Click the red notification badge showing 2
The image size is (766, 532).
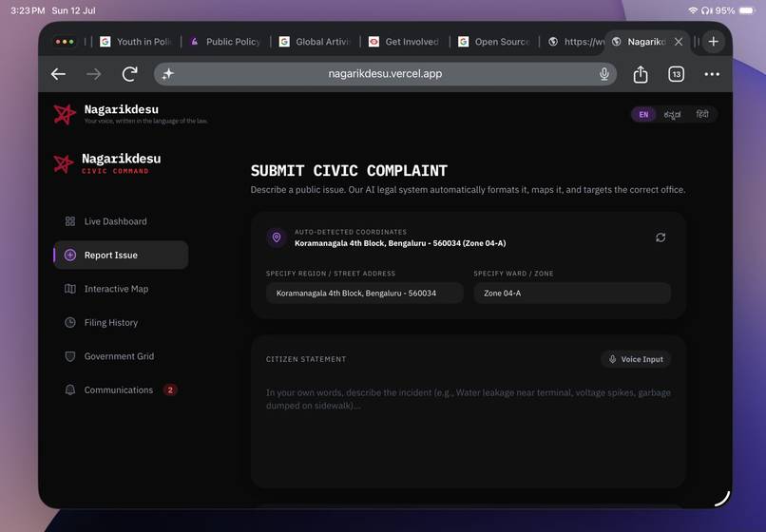(x=170, y=389)
